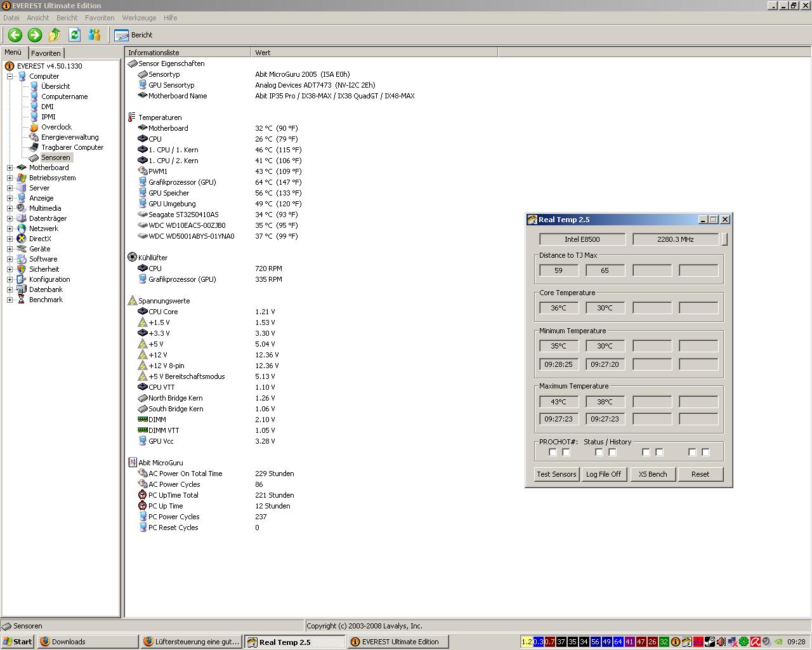This screenshot has height=650, width=812.
Task: Click the 2280.3 MHz field in Real Temp
Action: [x=676, y=239]
